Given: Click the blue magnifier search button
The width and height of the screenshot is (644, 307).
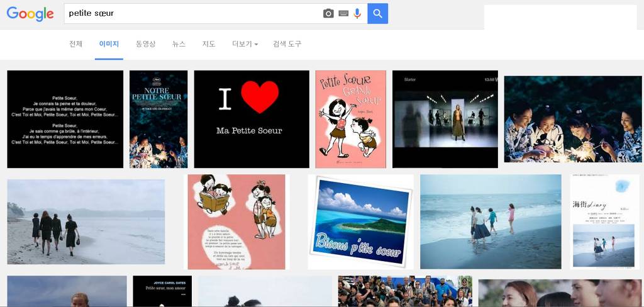Looking at the screenshot, I should tap(377, 13).
